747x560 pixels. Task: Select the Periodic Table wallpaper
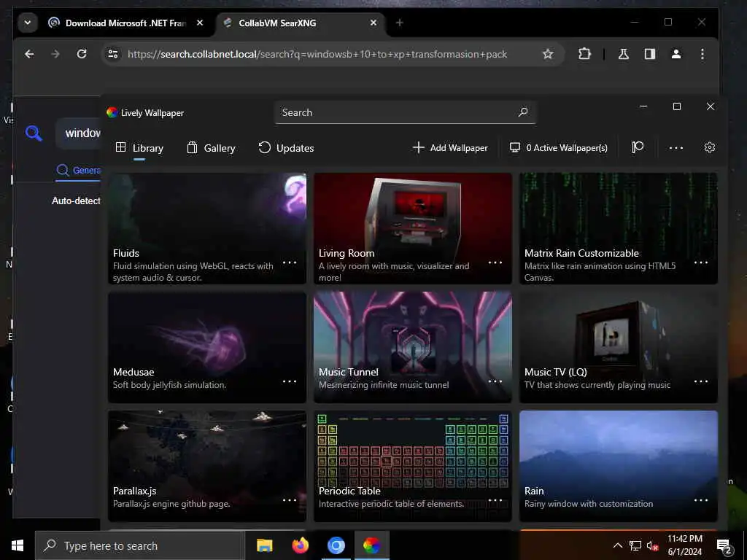coord(413,466)
